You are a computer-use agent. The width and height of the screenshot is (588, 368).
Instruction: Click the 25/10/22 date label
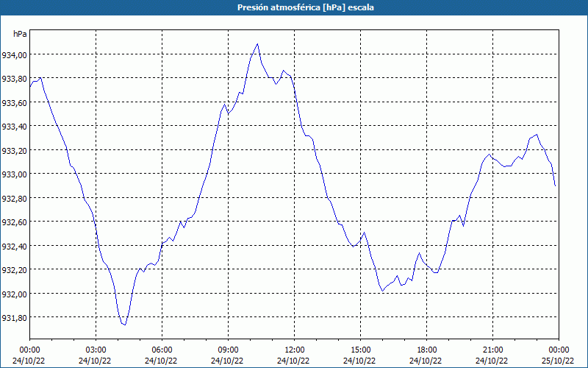pyautogui.click(x=558, y=361)
